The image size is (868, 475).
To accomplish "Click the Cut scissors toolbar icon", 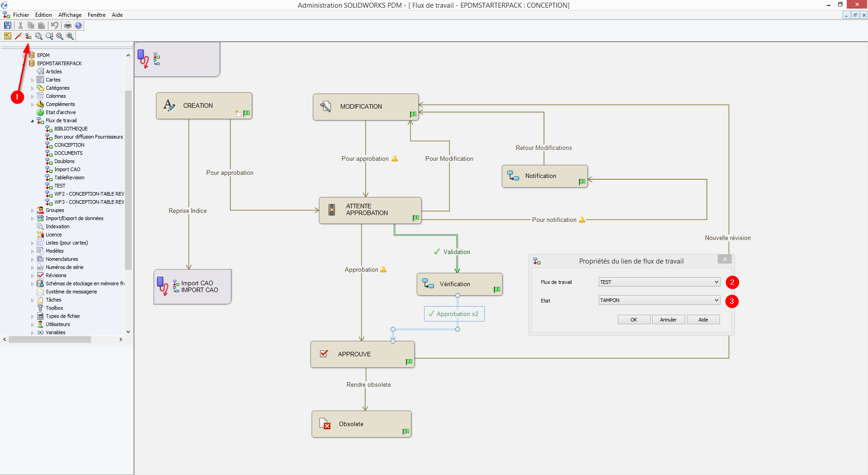I will (20, 25).
